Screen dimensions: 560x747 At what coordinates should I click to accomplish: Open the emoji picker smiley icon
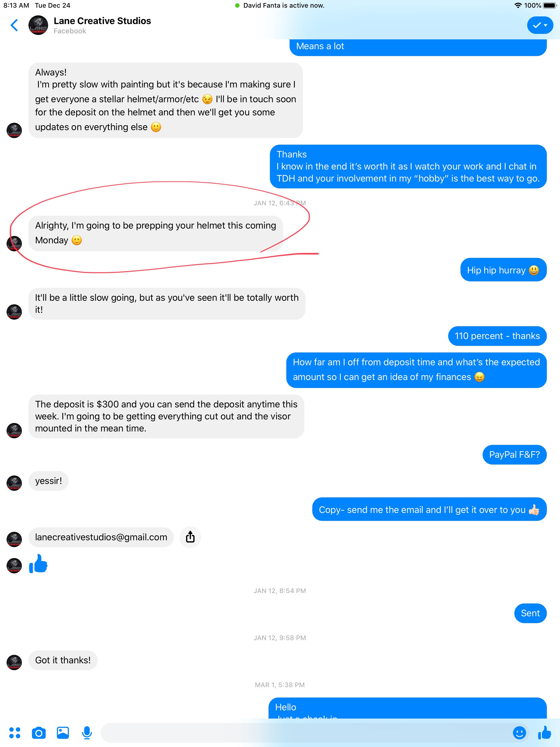pos(519,733)
